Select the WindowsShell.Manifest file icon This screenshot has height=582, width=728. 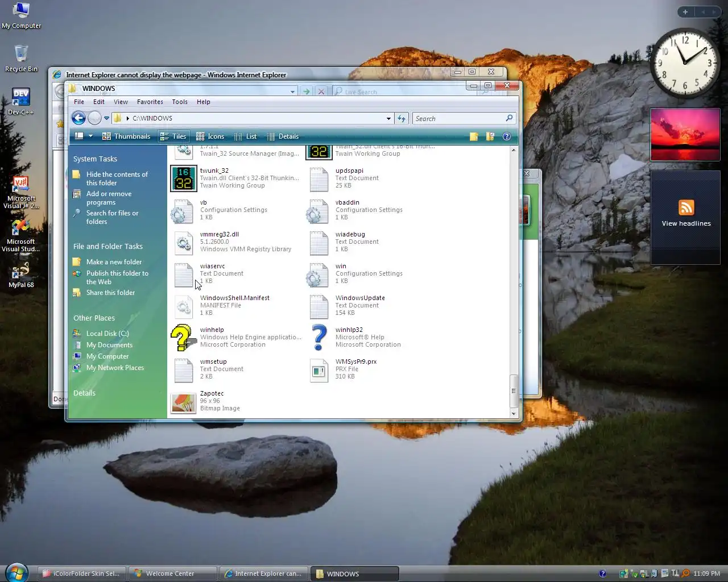click(183, 307)
